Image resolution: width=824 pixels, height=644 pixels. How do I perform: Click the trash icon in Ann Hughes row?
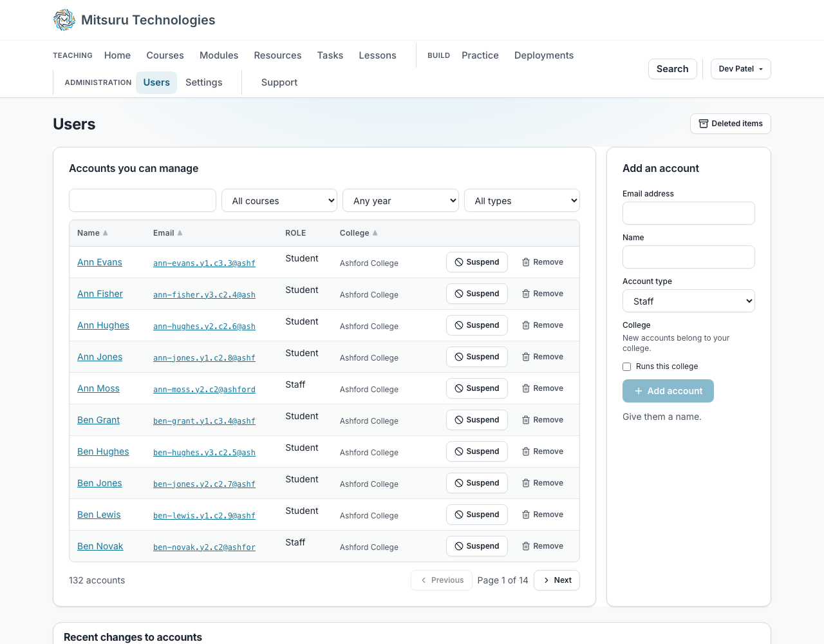[526, 325]
